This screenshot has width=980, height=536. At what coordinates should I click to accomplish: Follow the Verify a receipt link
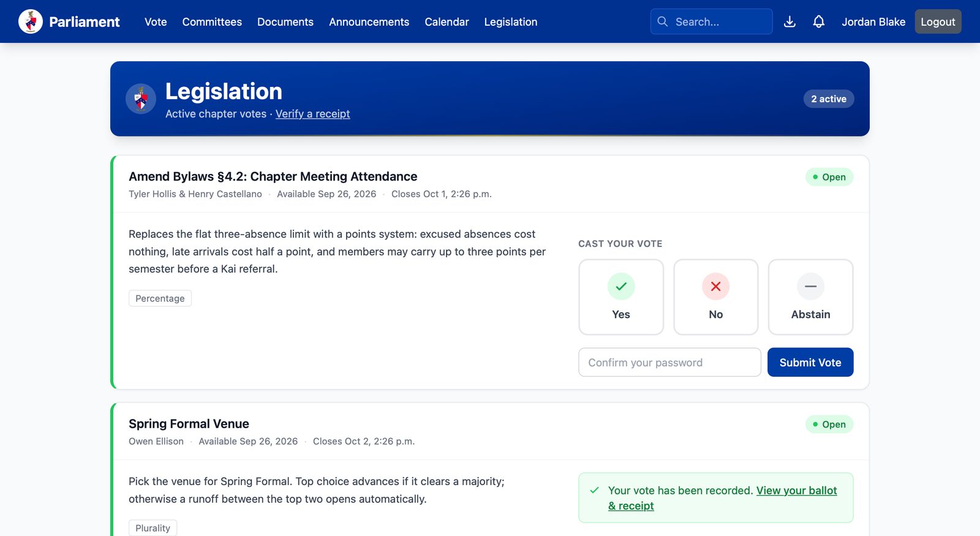tap(312, 114)
